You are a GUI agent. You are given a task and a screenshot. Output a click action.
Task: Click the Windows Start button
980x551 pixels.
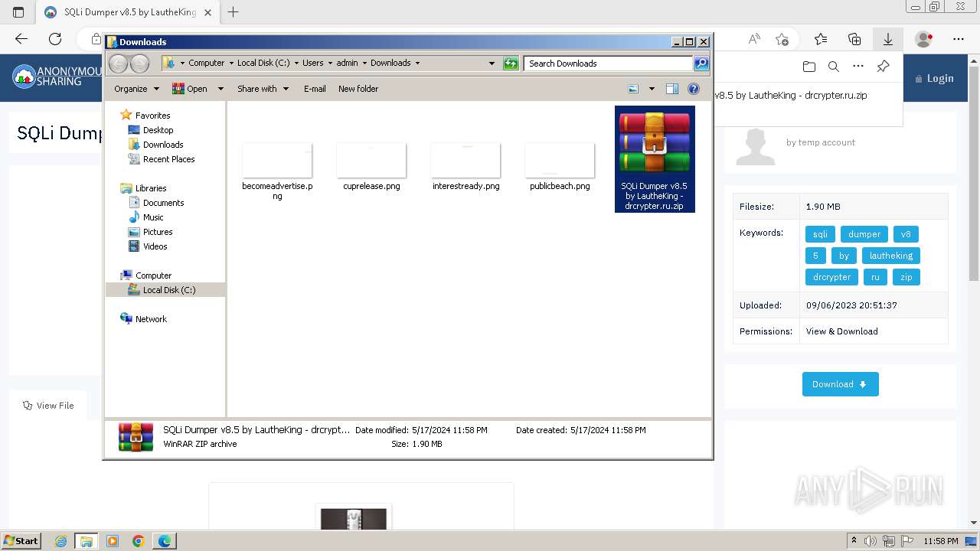click(21, 541)
